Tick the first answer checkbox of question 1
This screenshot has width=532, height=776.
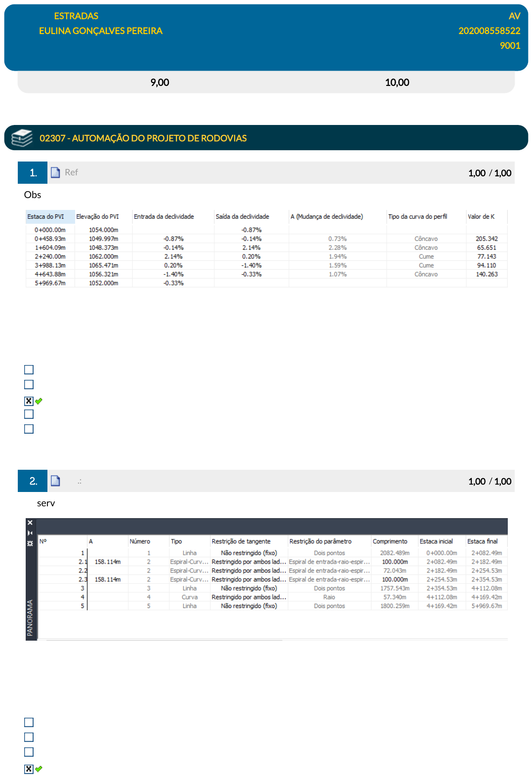tap(29, 369)
